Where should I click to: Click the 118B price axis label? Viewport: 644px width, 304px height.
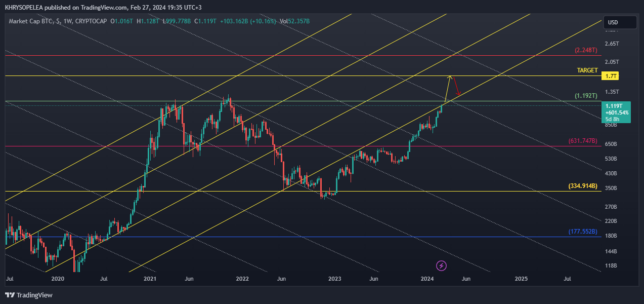[x=612, y=265]
